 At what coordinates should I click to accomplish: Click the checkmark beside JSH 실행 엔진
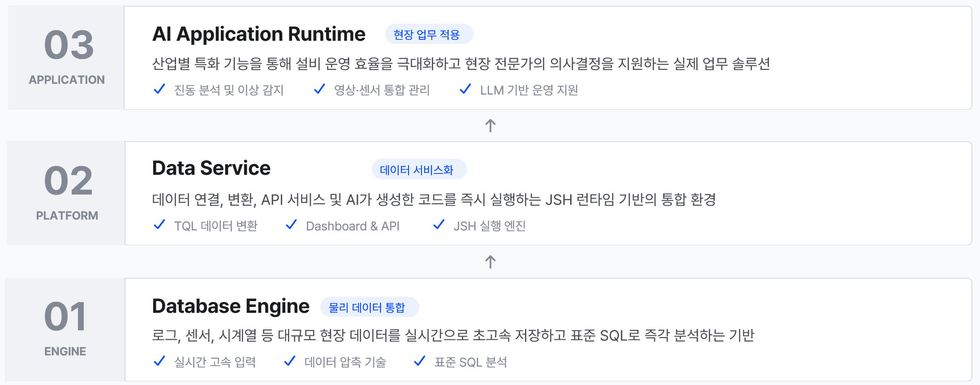pyautogui.click(x=439, y=225)
